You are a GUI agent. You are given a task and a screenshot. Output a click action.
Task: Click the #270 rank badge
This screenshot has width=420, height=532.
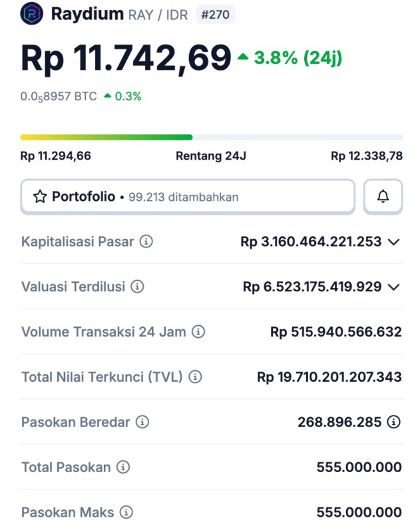click(215, 14)
